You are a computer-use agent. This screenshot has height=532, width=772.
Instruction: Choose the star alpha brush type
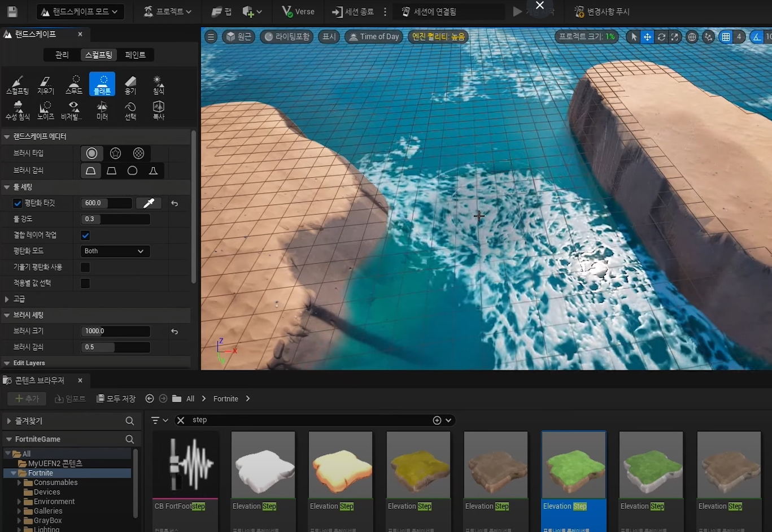click(115, 154)
